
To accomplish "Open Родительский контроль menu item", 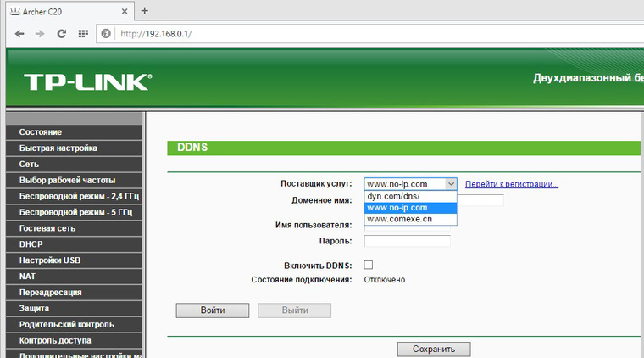I will 75,324.
